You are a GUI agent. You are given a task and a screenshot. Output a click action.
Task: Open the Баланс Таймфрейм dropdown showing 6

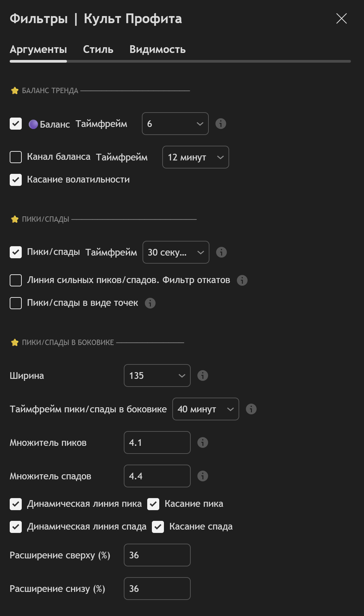(x=175, y=124)
